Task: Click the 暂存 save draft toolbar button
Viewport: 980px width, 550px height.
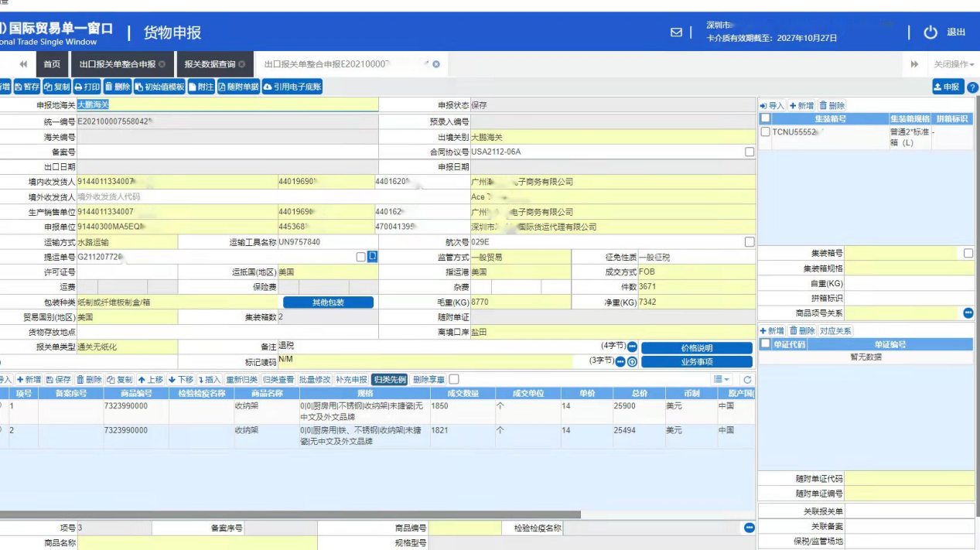Action: [x=26, y=87]
